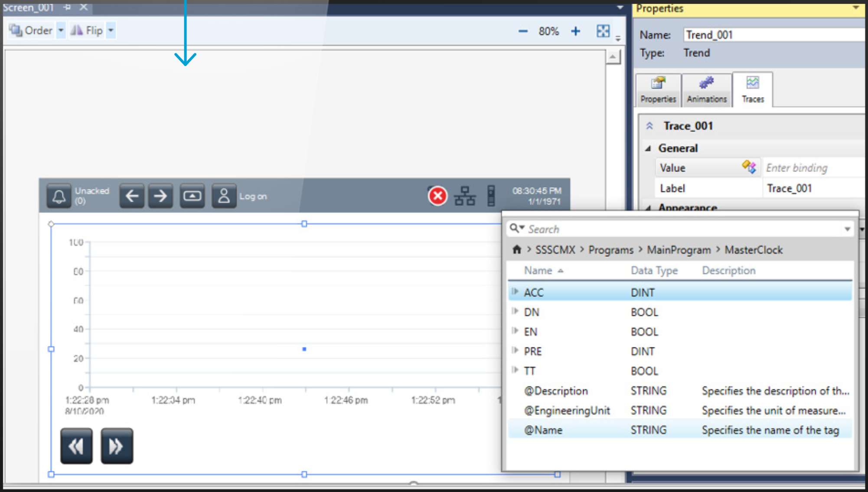Collapse the General section
Screen dimensions: 868x492
[649, 148]
